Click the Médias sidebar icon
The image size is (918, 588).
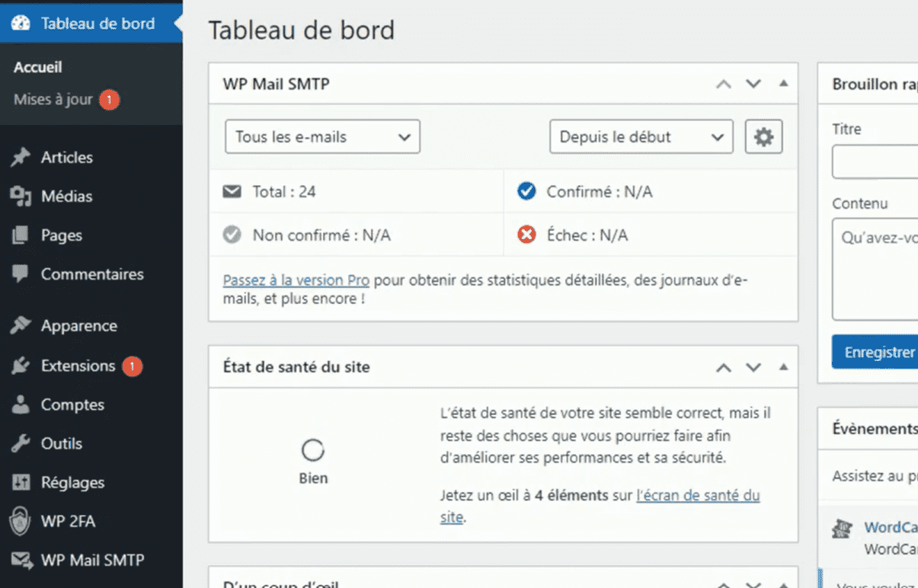pos(21,197)
